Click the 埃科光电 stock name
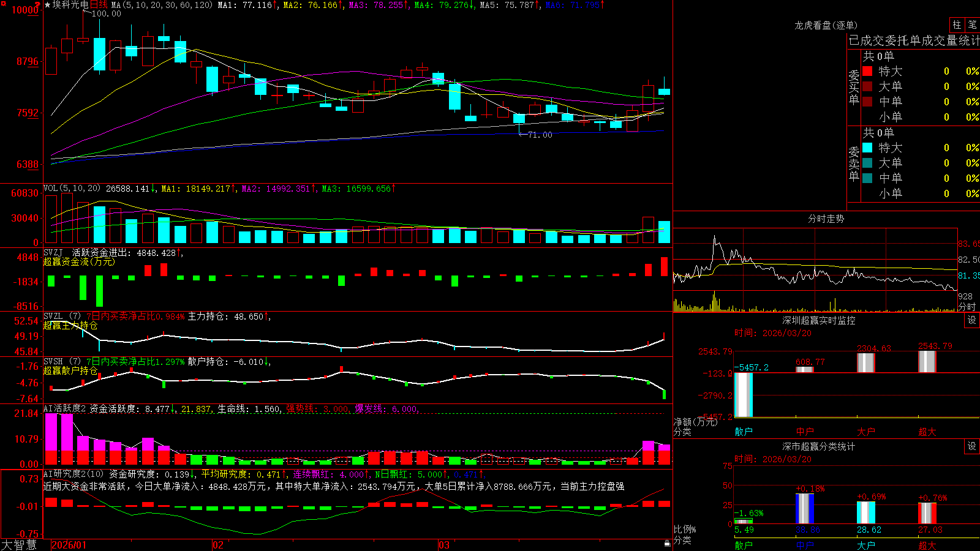The image size is (980, 551). coord(70,5)
